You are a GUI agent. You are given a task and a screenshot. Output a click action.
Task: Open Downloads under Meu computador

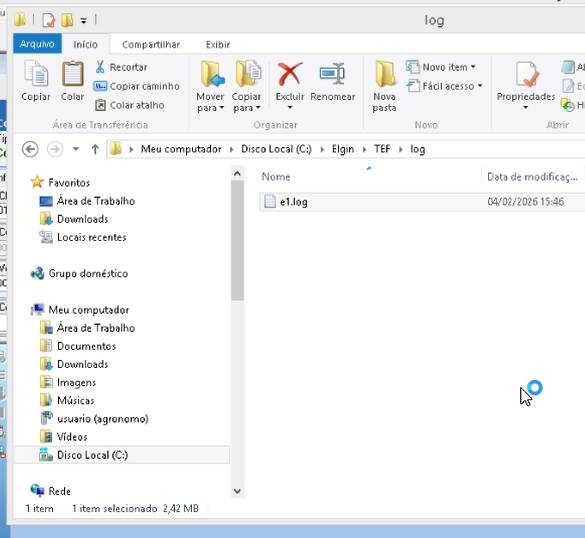click(82, 364)
